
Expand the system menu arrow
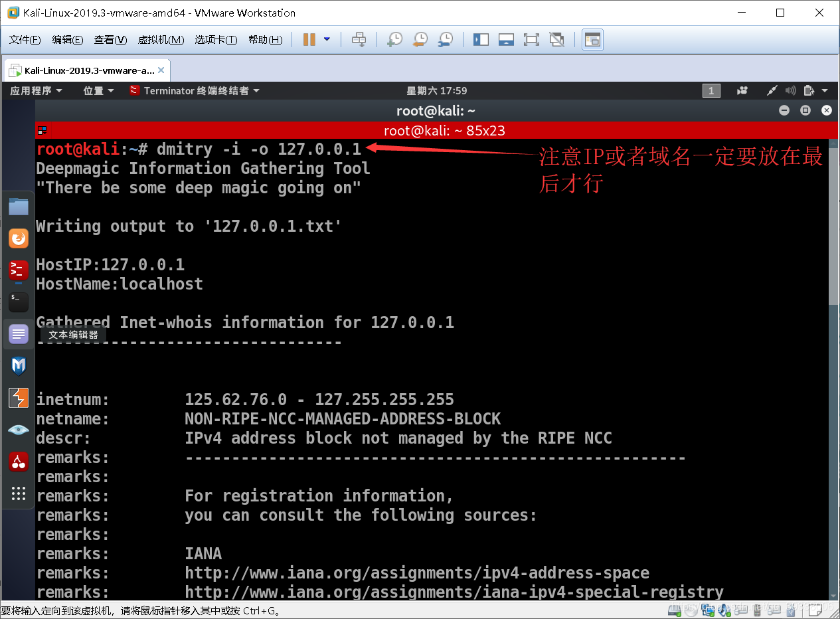825,91
